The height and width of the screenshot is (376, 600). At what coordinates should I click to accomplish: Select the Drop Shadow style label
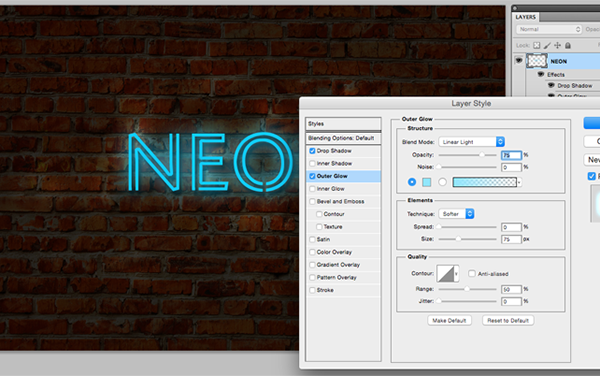334,151
